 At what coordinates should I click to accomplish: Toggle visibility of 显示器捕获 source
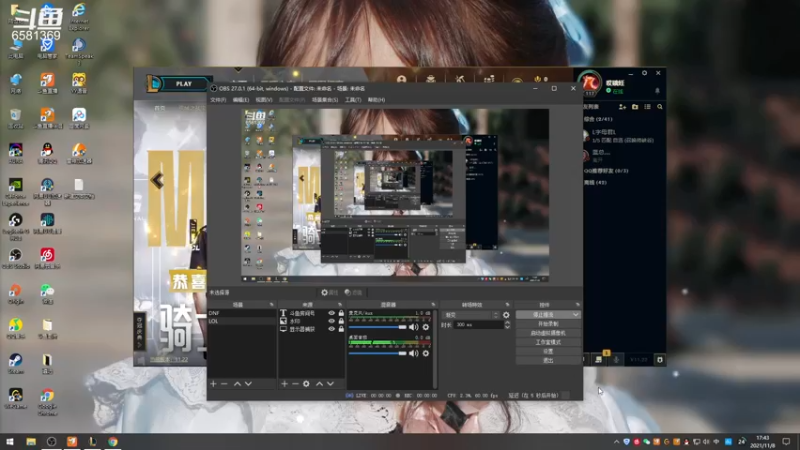pos(332,329)
